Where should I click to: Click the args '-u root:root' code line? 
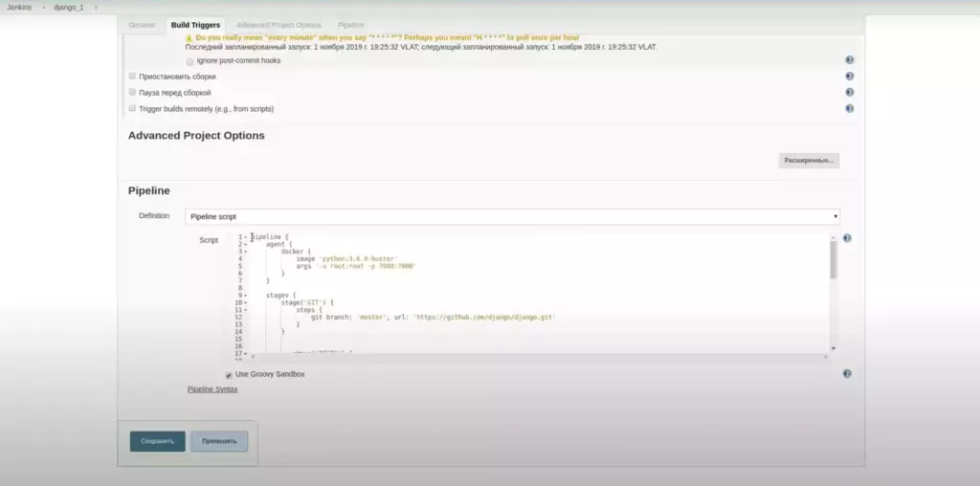[x=356, y=266]
